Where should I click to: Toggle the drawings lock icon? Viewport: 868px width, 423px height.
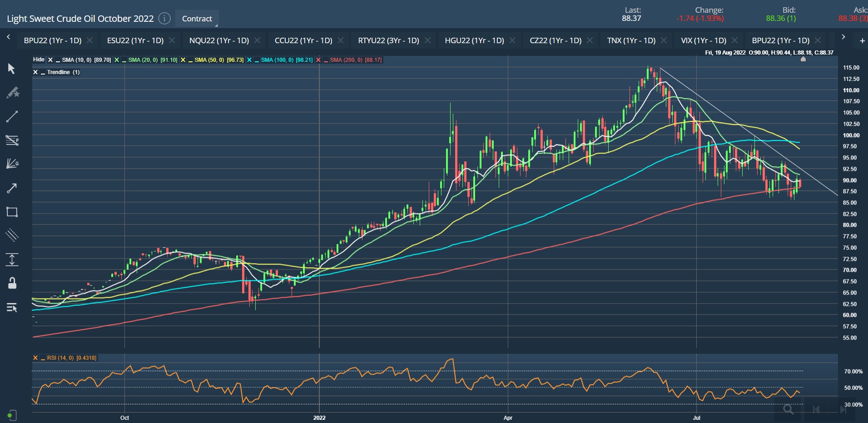point(12,283)
